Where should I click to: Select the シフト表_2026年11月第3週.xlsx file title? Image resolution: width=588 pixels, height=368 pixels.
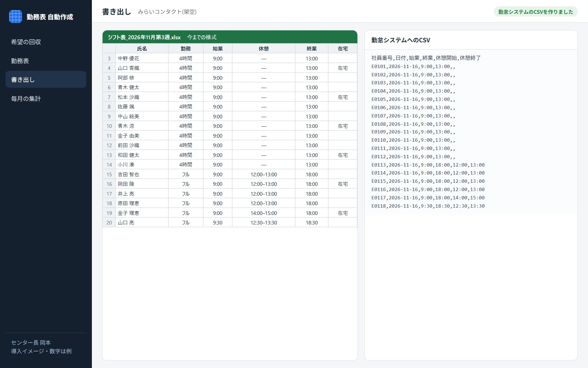144,37
